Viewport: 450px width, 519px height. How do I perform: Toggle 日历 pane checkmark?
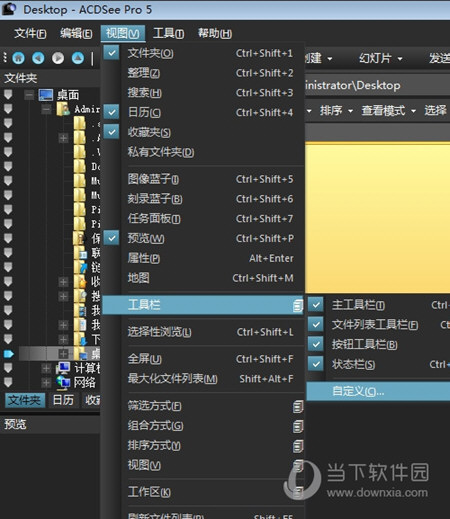pos(111,112)
